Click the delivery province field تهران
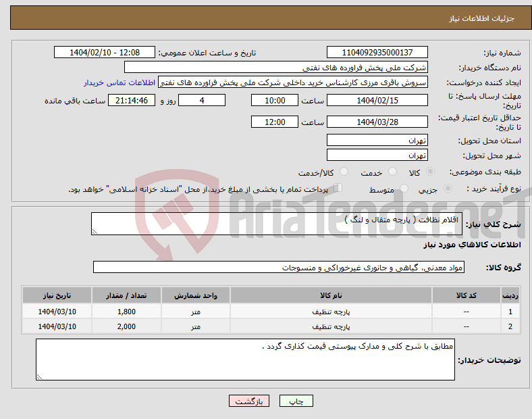The height and width of the screenshot is (419, 532). (377, 140)
